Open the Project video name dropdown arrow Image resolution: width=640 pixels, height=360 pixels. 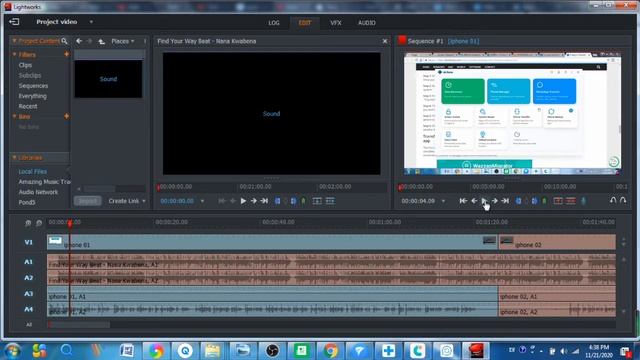pyautogui.click(x=91, y=22)
